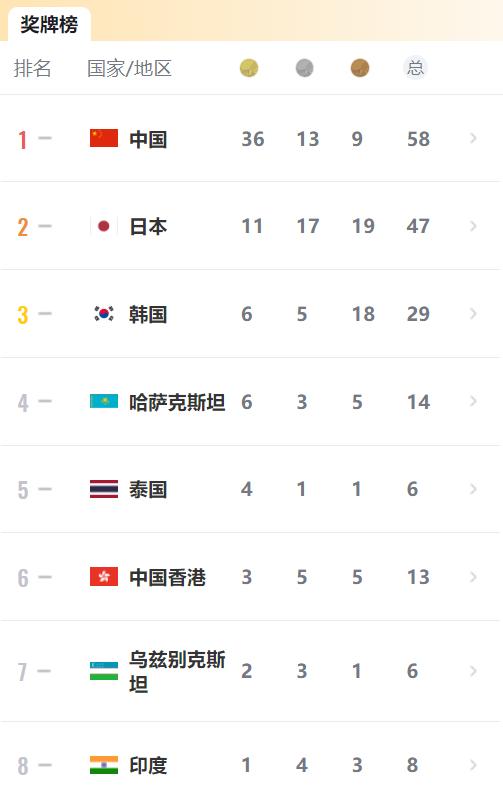Open the 哈萨克斯坦 country name link

(177, 403)
